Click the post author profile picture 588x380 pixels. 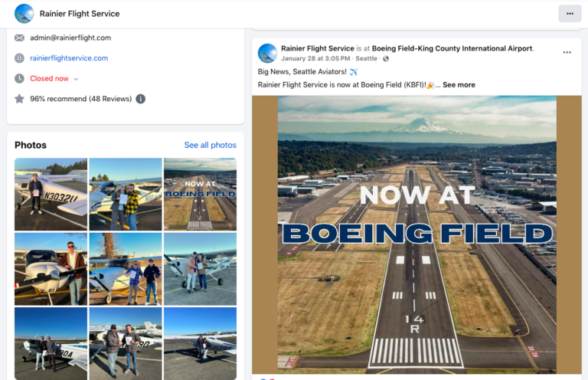[x=267, y=53]
